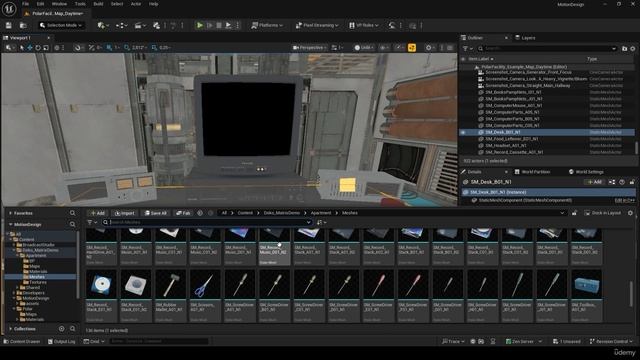
Task: Click the Output Log button
Action: coord(62,341)
